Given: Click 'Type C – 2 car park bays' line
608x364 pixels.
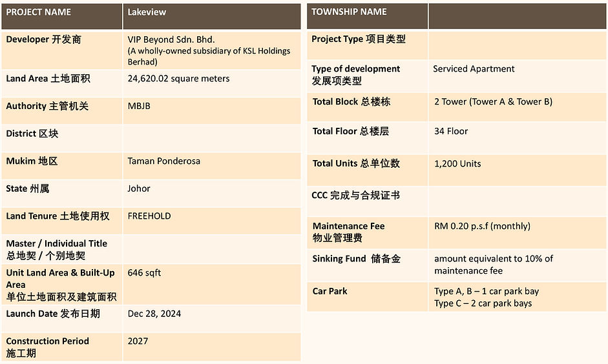Looking at the screenshot, I should coord(483,303).
